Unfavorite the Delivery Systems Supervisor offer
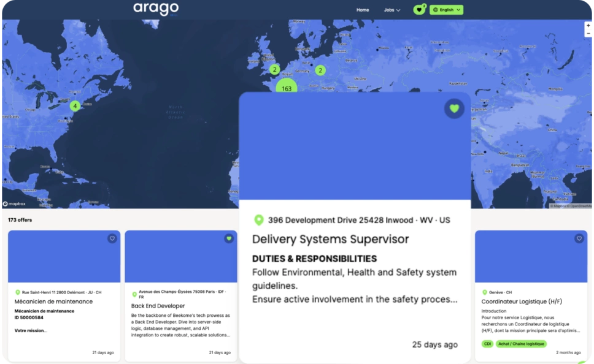 pyautogui.click(x=454, y=108)
